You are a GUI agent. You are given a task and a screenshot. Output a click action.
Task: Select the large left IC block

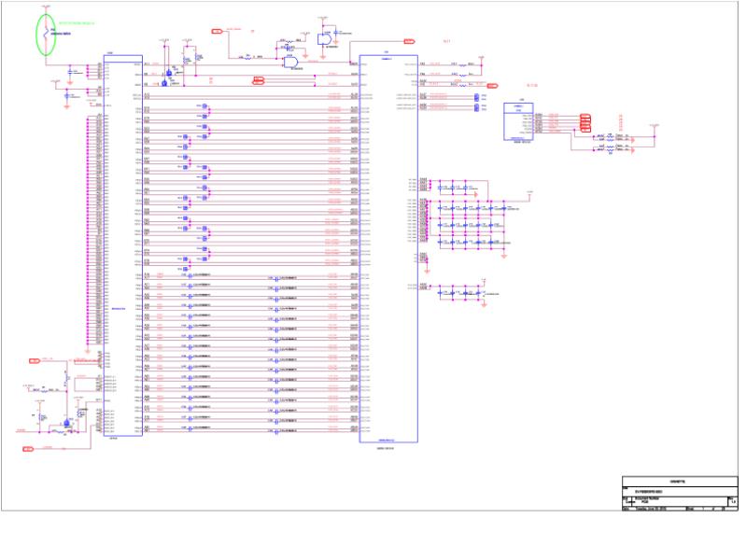(123, 245)
